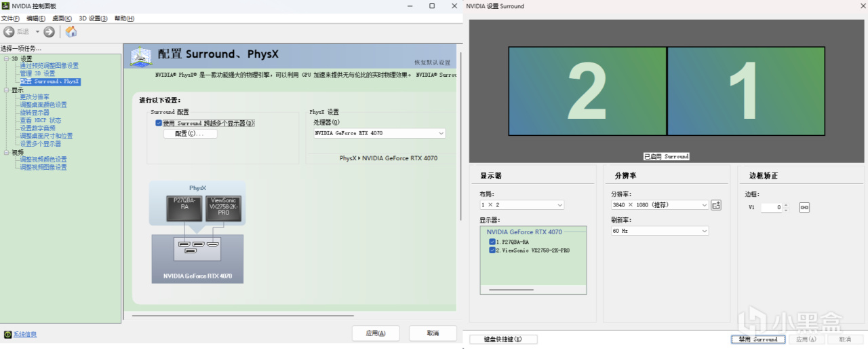Screen dimensions: 868x349
Task: Open 管理 3D 设置 task
Action: (37, 73)
